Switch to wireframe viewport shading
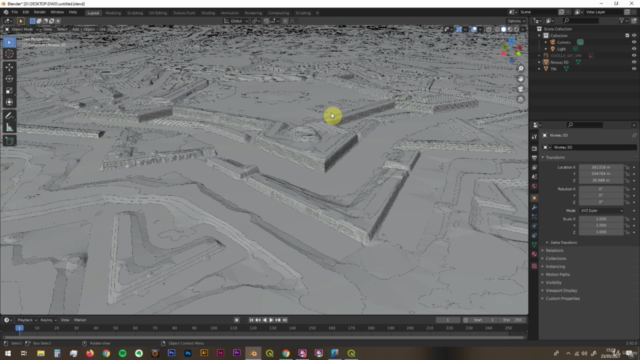This screenshot has height=360, width=640. (x=497, y=29)
